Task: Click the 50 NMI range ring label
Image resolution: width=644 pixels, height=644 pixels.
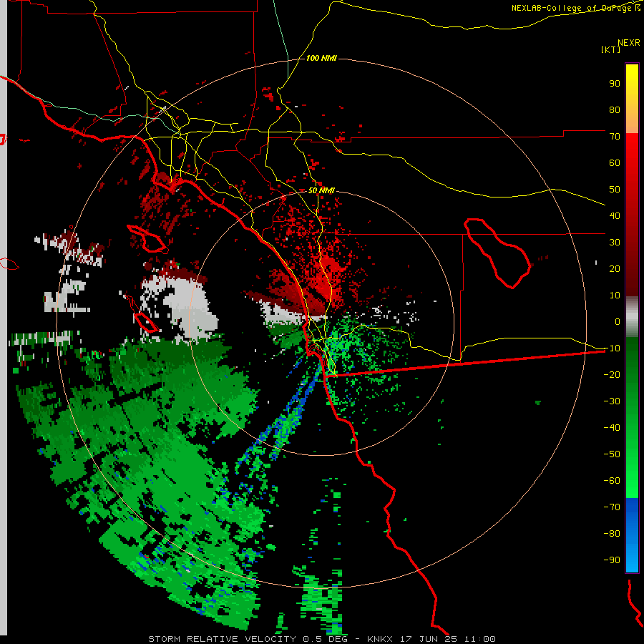Action: pos(321,190)
